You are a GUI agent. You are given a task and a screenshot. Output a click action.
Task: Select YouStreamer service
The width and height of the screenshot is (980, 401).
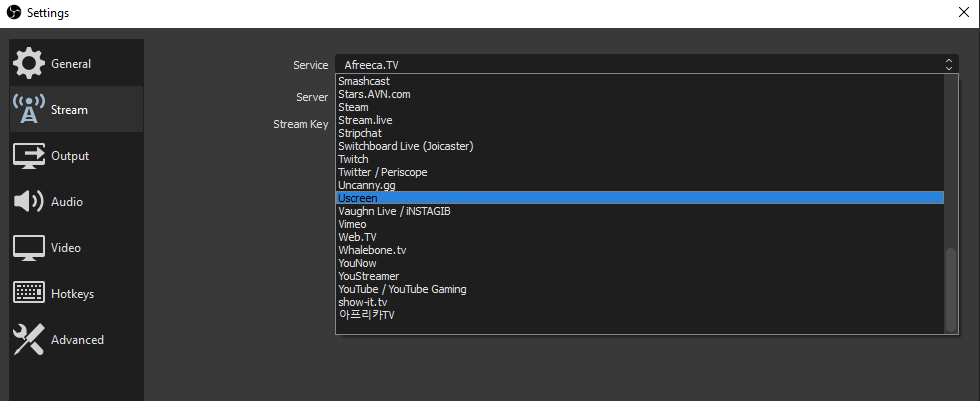click(639, 276)
